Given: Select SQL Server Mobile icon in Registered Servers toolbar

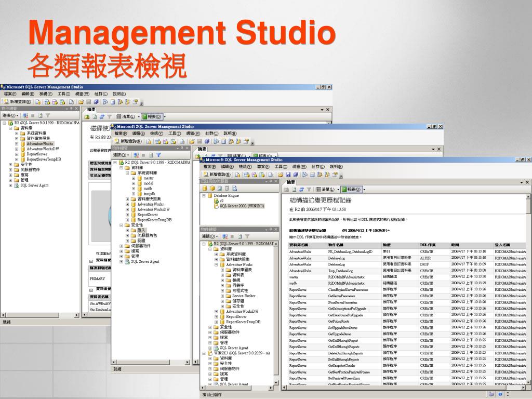Looking at the screenshot, I should tap(227, 188).
